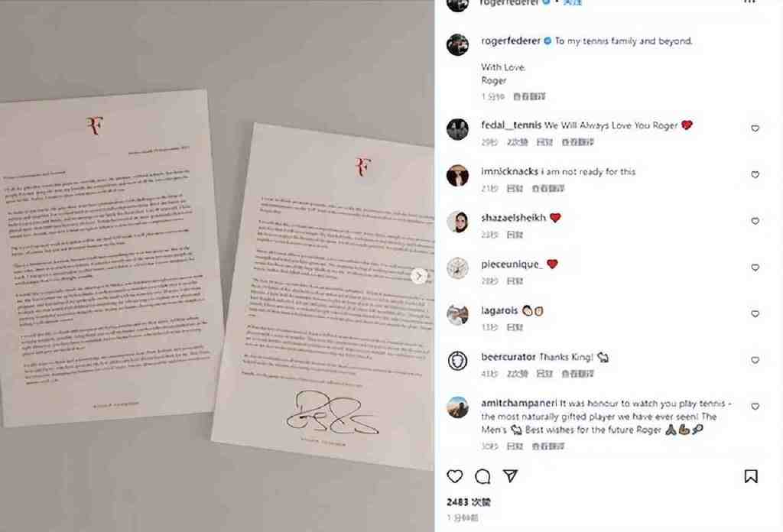Image resolution: width=783 pixels, height=532 pixels.
Task: Like the beercurator Thanks King comment
Action: pos(755,360)
